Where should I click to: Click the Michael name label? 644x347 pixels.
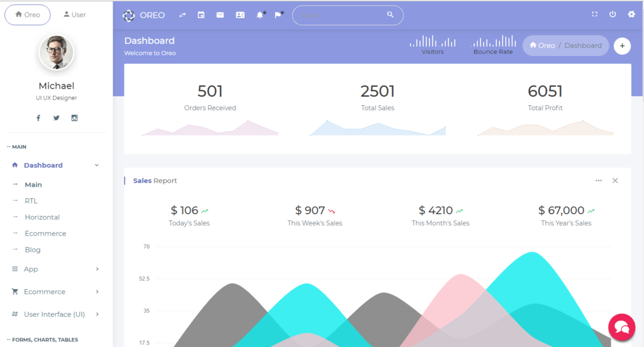(x=56, y=86)
